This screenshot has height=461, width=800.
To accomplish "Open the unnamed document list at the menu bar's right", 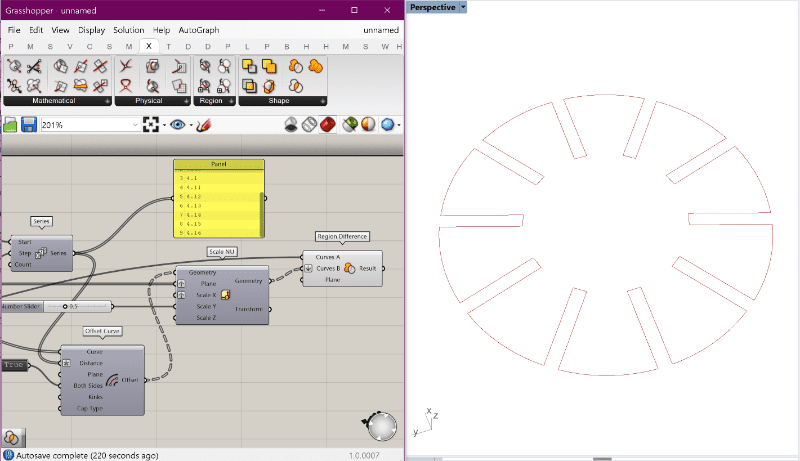I will [381, 30].
